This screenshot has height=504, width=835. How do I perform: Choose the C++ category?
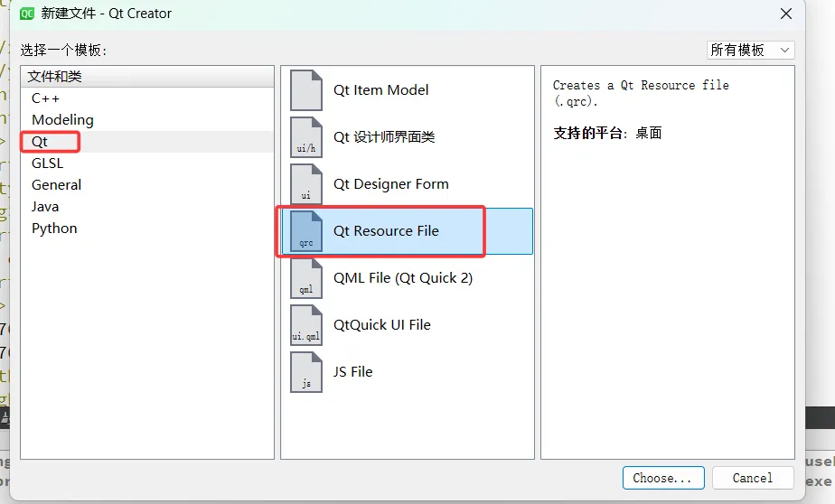147,98
